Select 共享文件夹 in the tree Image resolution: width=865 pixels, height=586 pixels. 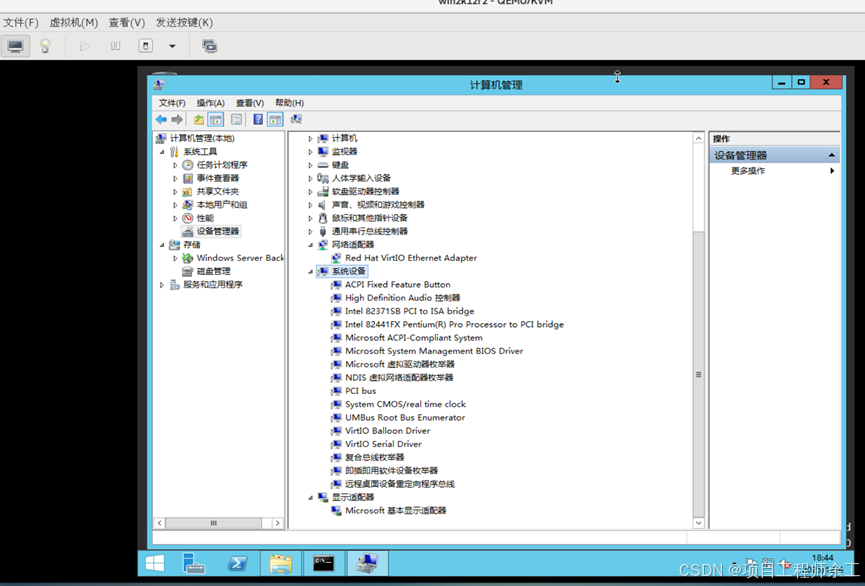point(217,191)
